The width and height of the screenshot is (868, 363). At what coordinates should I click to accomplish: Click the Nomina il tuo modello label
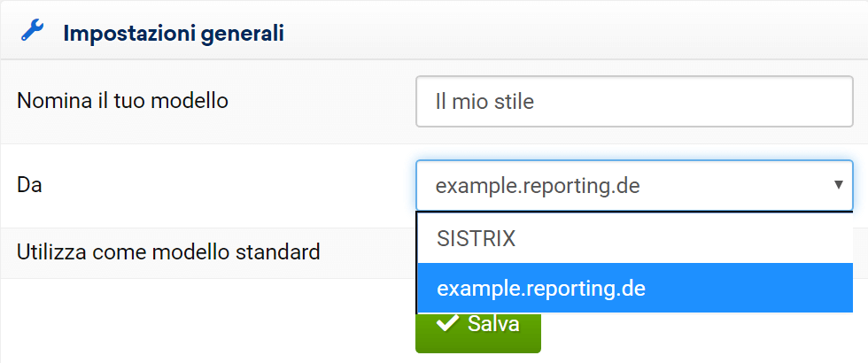click(122, 101)
